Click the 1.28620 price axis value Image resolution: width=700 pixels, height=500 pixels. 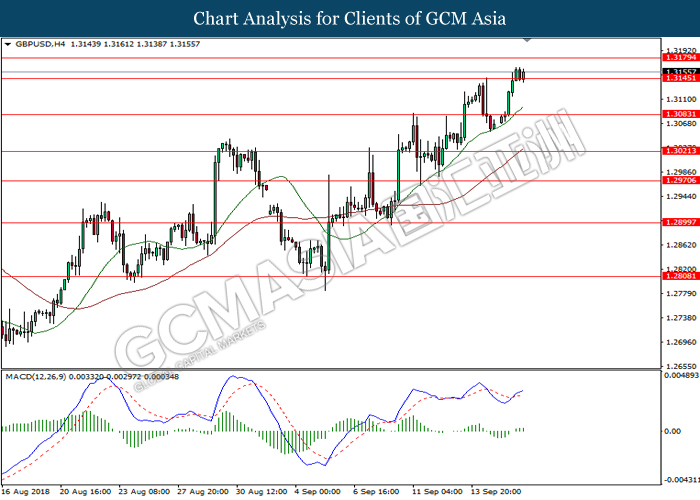[x=681, y=245]
